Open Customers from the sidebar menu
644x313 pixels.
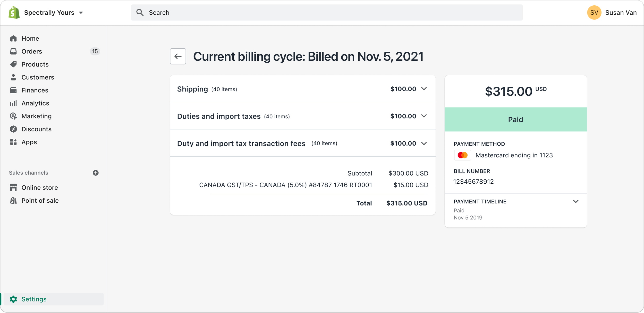38,77
